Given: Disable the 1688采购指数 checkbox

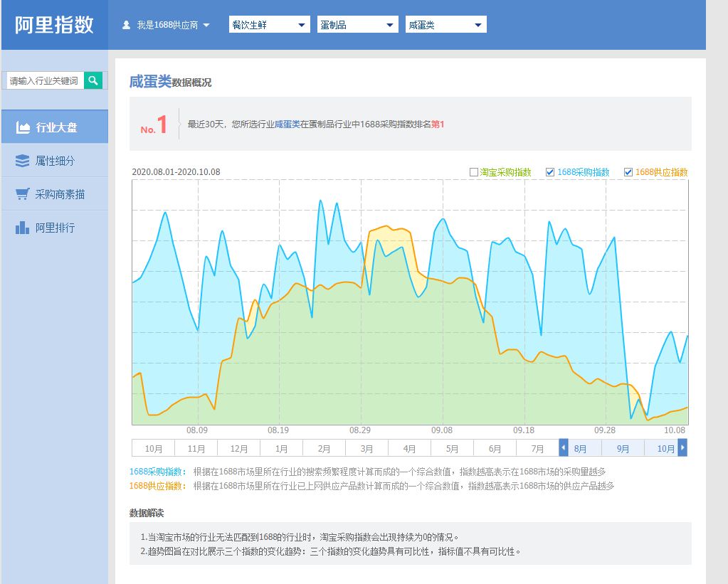Looking at the screenshot, I should 552,171.
